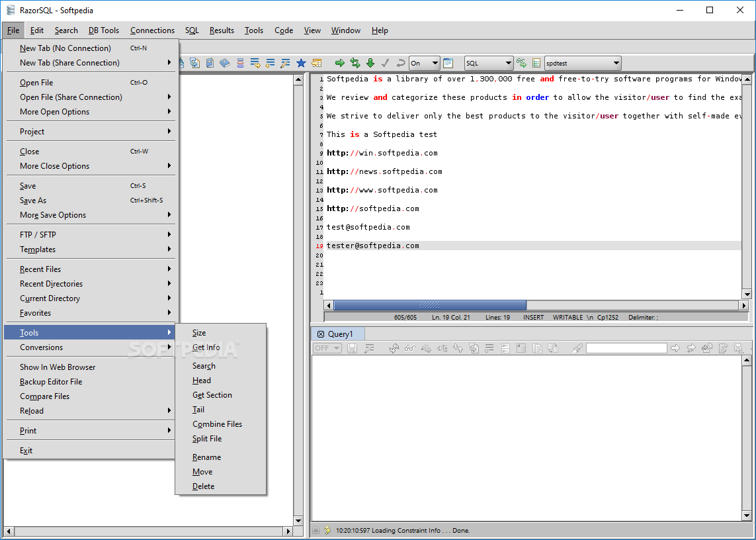Select Get Section in Tools submenu
The width and height of the screenshot is (756, 540).
click(x=220, y=395)
